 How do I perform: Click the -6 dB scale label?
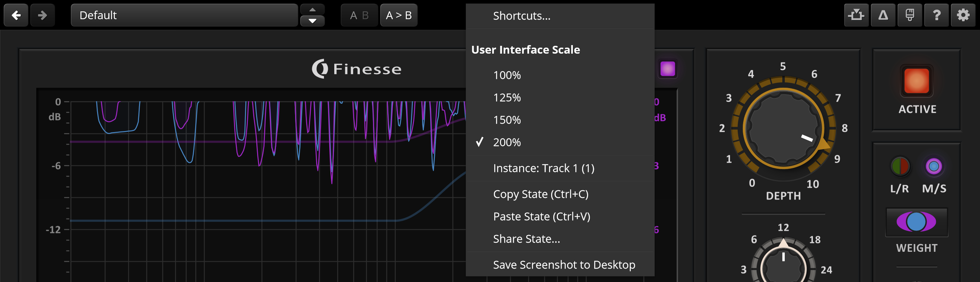point(56,166)
